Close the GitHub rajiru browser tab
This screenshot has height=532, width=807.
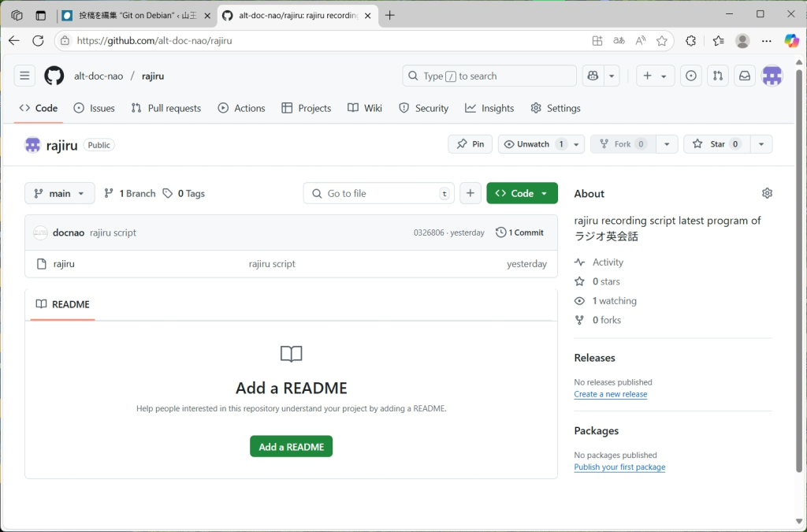367,16
